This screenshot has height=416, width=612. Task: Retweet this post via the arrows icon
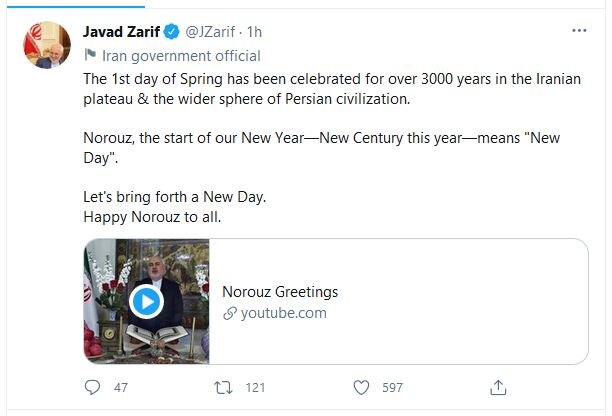pyautogui.click(x=223, y=388)
